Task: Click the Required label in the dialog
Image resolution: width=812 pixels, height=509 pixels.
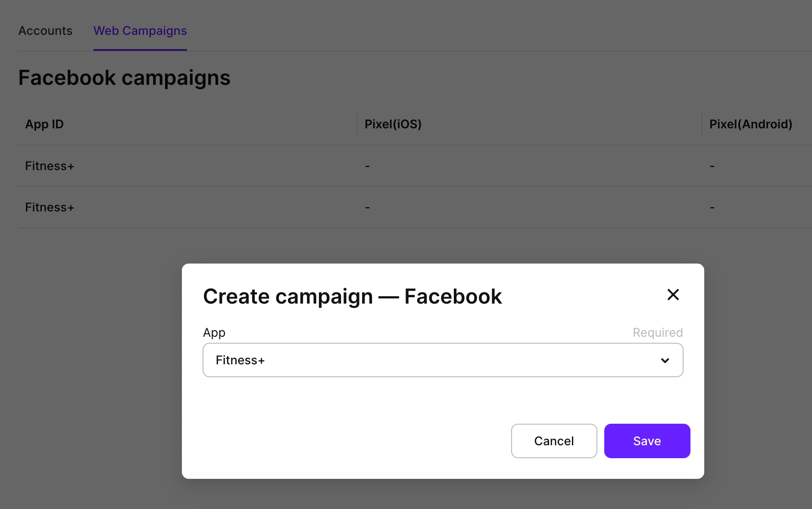Action: pyautogui.click(x=657, y=332)
